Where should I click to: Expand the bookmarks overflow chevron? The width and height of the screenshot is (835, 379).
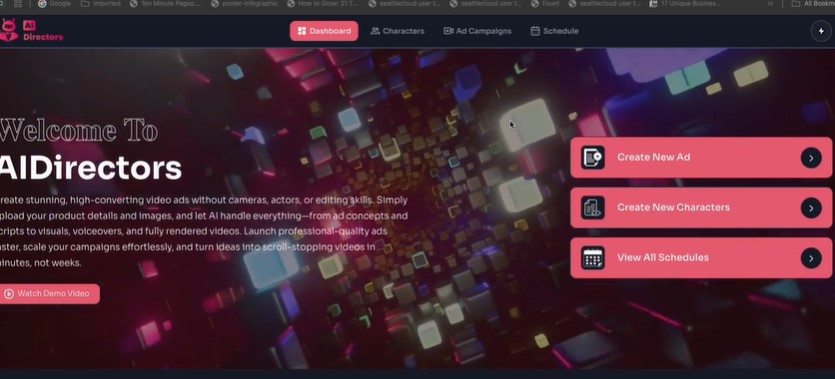coord(770,4)
